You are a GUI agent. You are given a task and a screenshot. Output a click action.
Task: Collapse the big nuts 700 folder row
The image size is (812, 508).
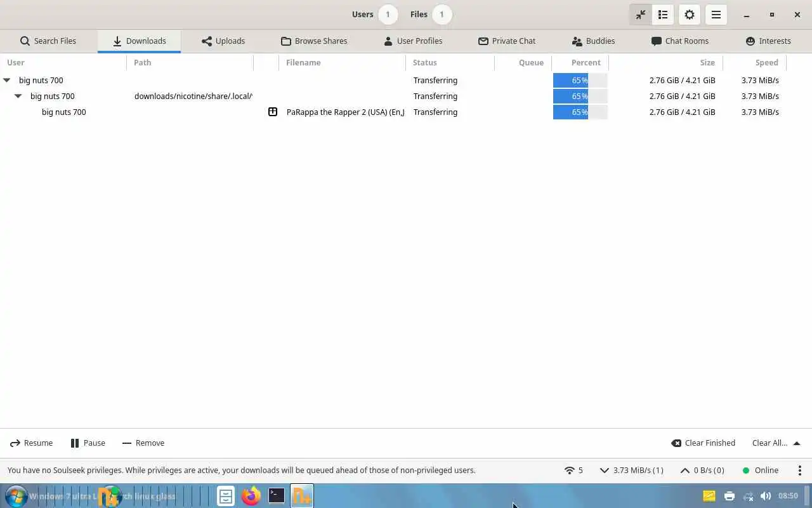pos(18,96)
